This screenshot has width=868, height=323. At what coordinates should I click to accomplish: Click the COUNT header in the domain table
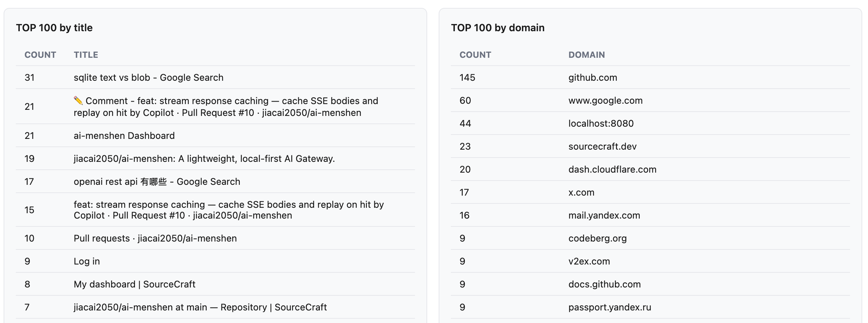(x=475, y=55)
